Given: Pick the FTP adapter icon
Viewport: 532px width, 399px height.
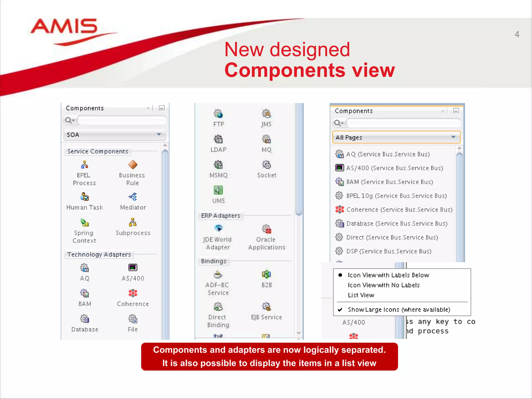Looking at the screenshot, I should click(x=218, y=114).
